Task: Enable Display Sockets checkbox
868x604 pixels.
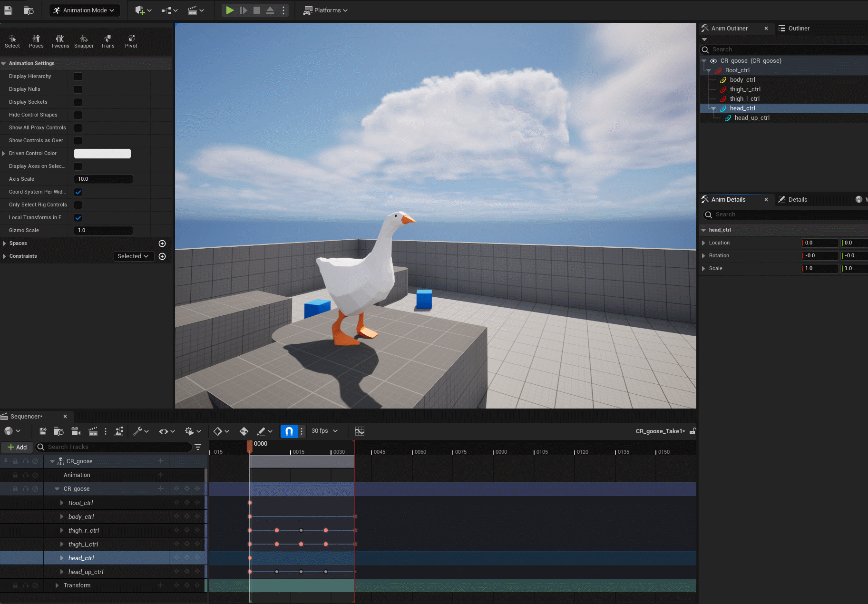Action: point(78,102)
